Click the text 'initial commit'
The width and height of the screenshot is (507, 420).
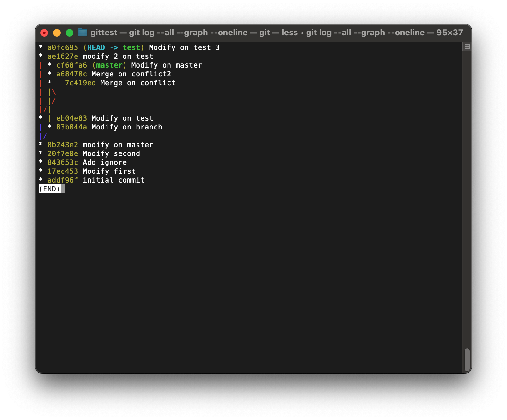pos(113,180)
